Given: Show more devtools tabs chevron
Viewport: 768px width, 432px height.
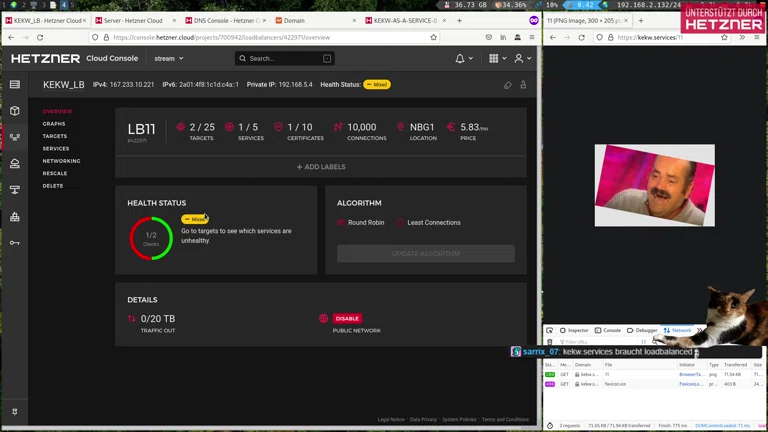Looking at the screenshot, I should click(700, 330).
